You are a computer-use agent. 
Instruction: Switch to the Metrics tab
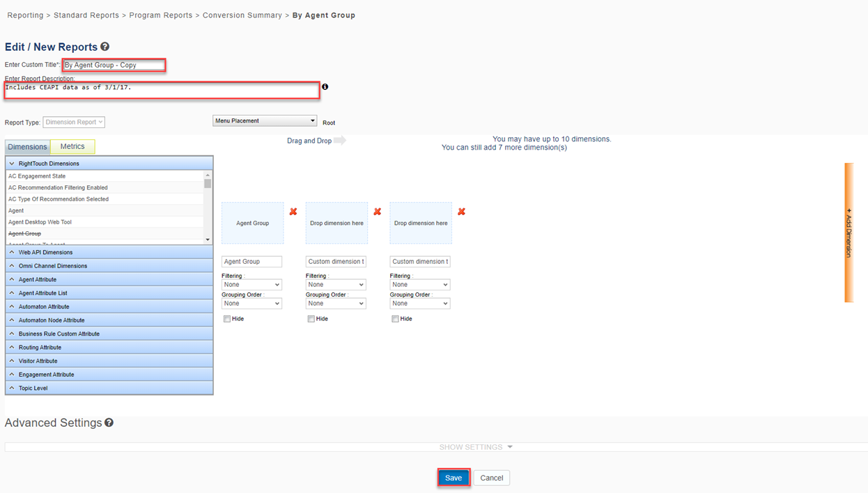coord(72,146)
